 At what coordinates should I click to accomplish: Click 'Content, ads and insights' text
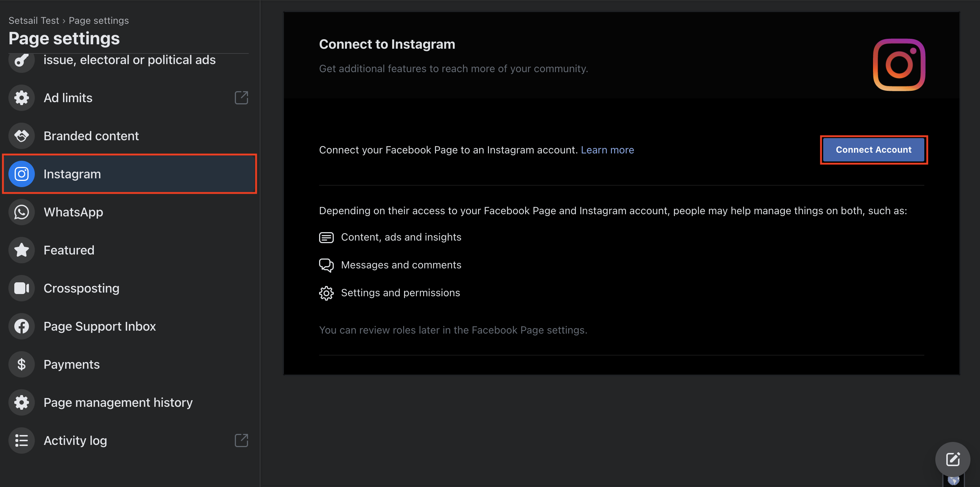(401, 237)
